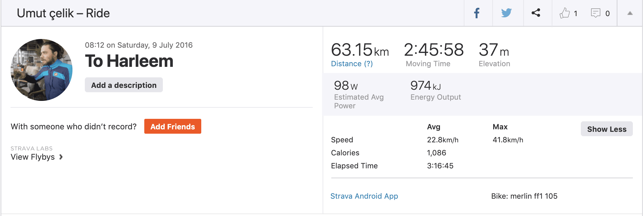Open View Flybys in Strava Labs
The width and height of the screenshot is (644, 216).
pos(33,157)
